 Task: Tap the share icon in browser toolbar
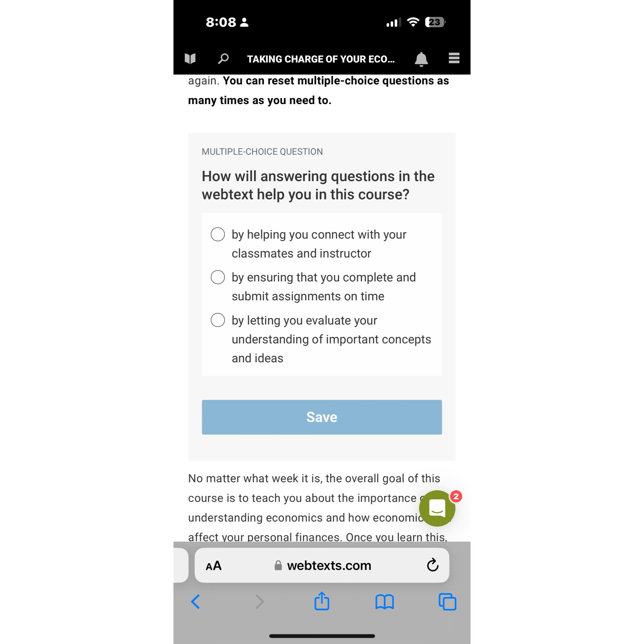322,602
